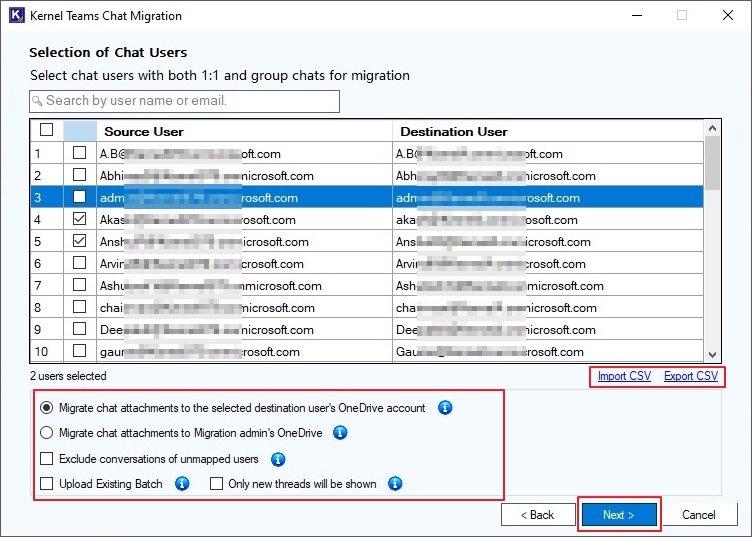Click info icon for destination user's OneDrive option

tap(445, 408)
